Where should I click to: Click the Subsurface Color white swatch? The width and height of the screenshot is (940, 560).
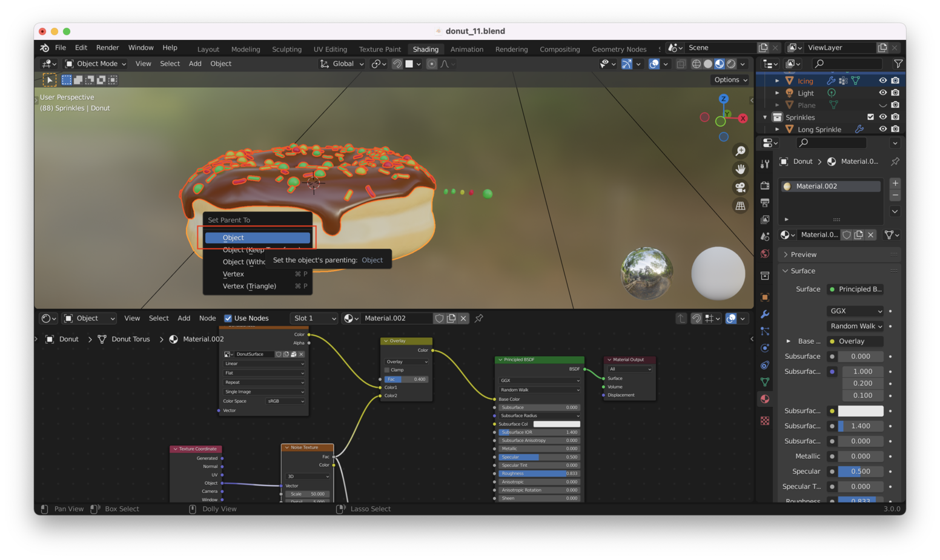860,411
